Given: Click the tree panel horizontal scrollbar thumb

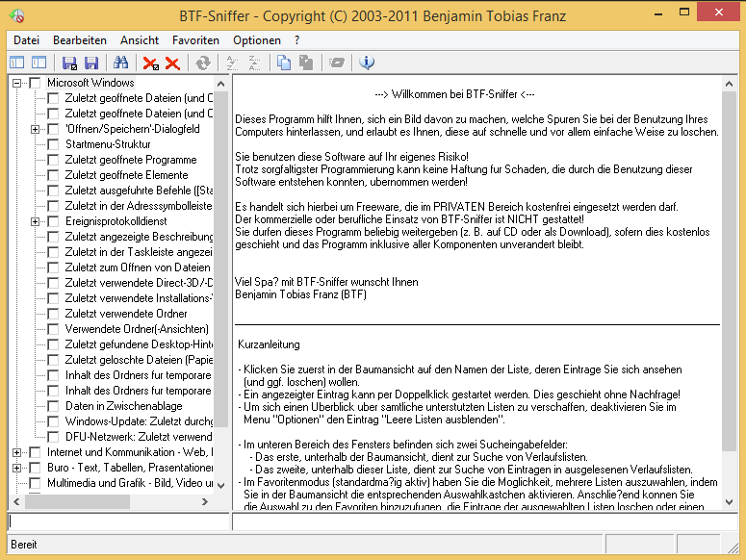Looking at the screenshot, I should pyautogui.click(x=77, y=501).
